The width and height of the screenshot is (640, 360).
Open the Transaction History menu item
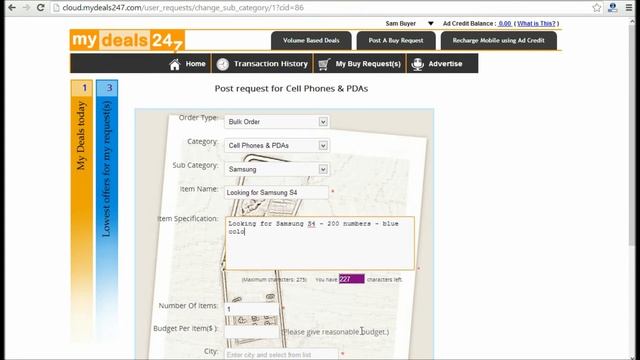click(x=262, y=64)
